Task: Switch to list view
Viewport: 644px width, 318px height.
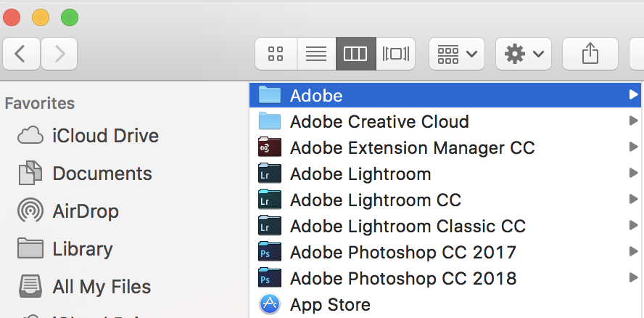Action: click(x=316, y=54)
